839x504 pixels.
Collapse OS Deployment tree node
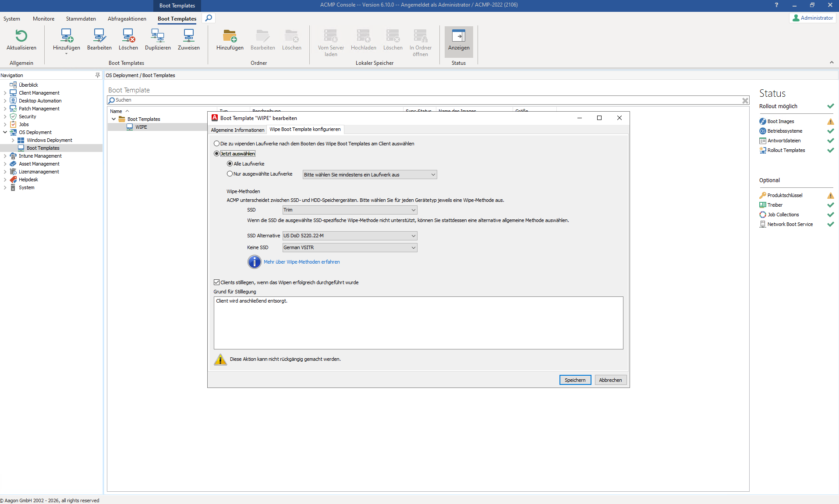click(5, 132)
